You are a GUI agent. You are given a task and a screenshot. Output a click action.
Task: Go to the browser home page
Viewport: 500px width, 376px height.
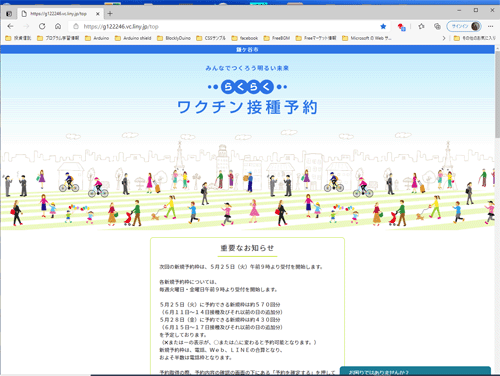[x=58, y=26]
